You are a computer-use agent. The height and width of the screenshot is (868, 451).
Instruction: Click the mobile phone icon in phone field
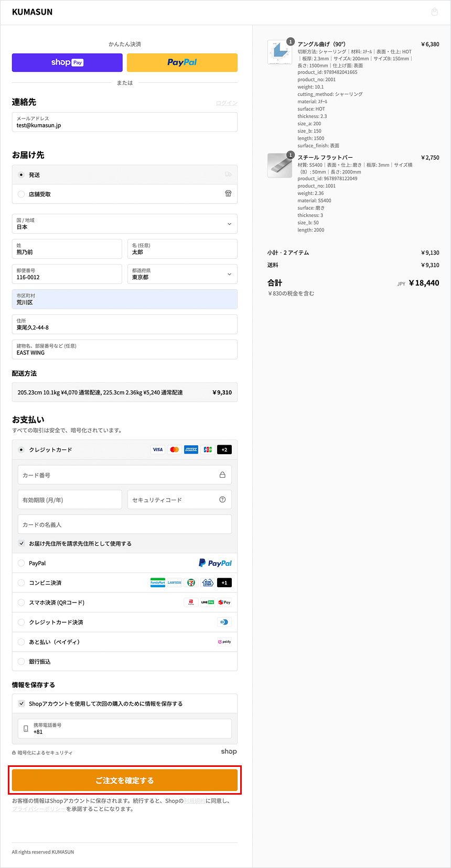pyautogui.click(x=26, y=729)
